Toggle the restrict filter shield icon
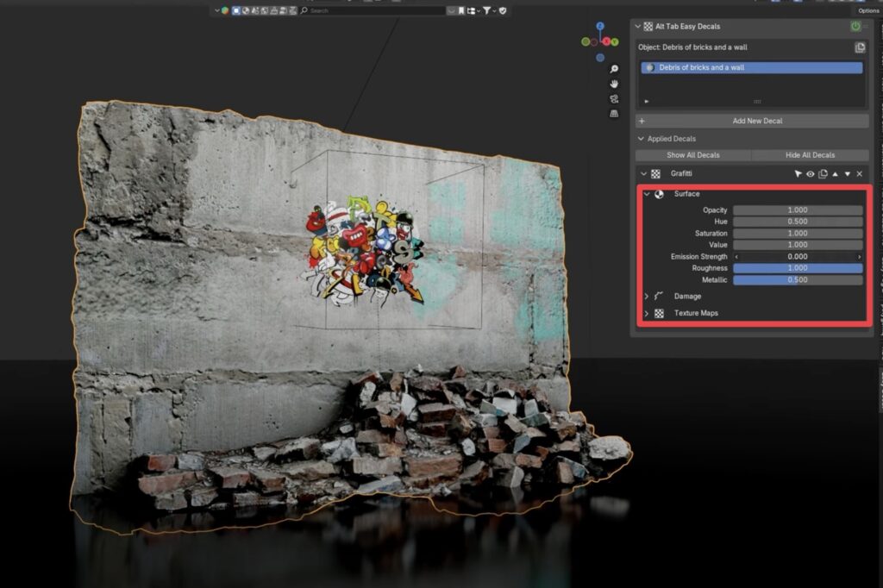 point(503,10)
